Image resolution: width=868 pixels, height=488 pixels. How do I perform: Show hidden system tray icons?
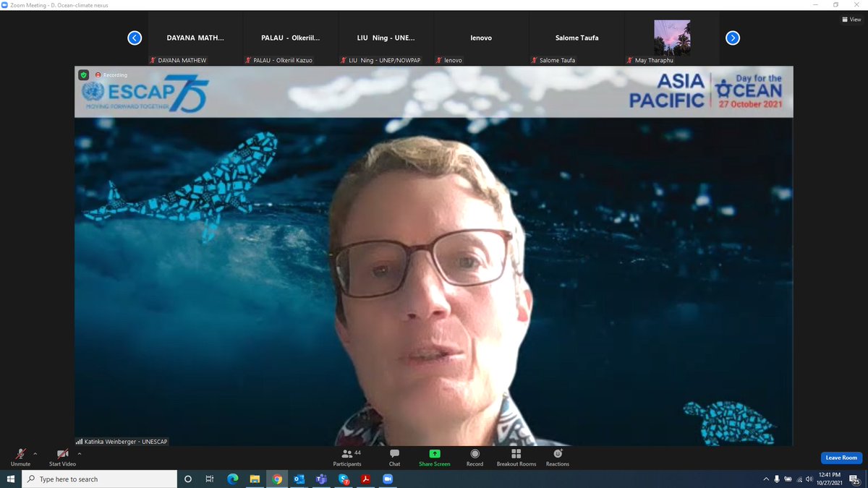766,479
